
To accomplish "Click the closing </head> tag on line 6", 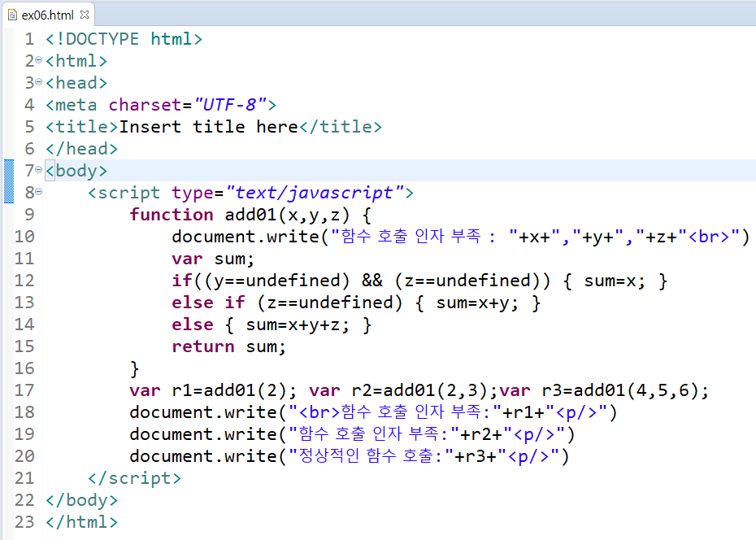I will [x=81, y=149].
